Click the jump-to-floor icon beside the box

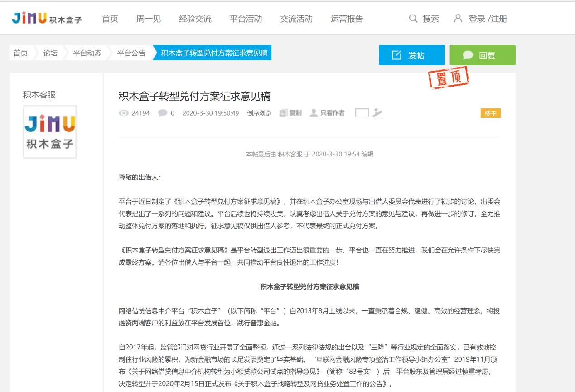[377, 113]
